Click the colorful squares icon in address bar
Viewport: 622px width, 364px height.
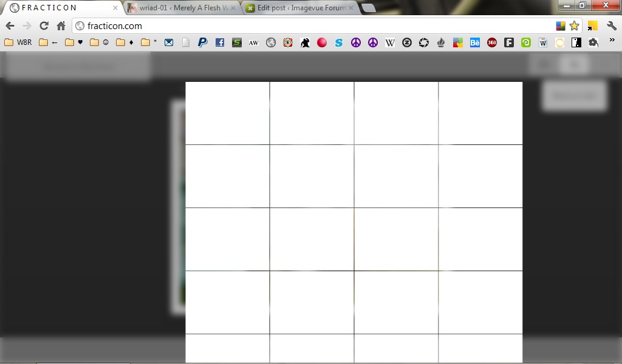point(560,26)
